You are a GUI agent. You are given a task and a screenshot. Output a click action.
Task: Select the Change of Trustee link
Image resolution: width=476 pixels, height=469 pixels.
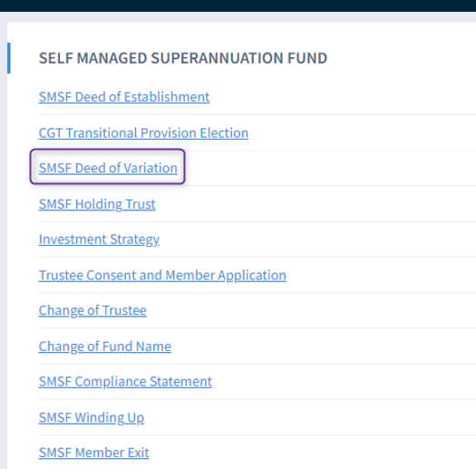92,310
